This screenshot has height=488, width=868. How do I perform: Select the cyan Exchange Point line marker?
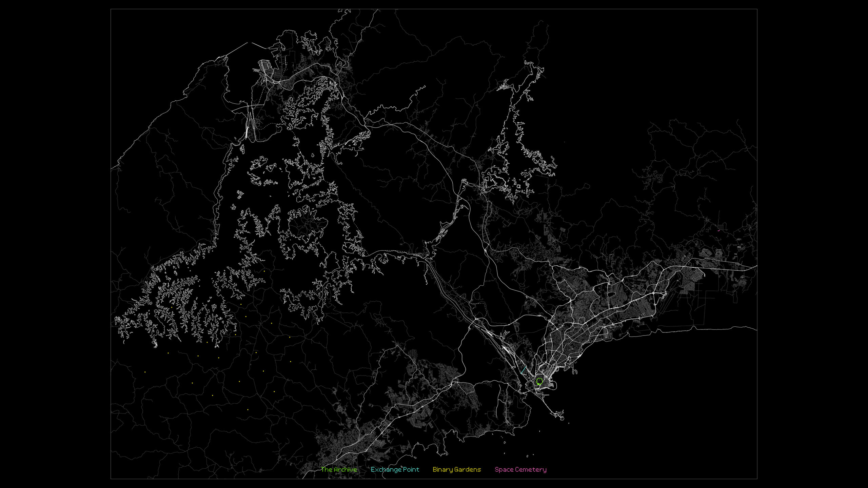tap(523, 370)
